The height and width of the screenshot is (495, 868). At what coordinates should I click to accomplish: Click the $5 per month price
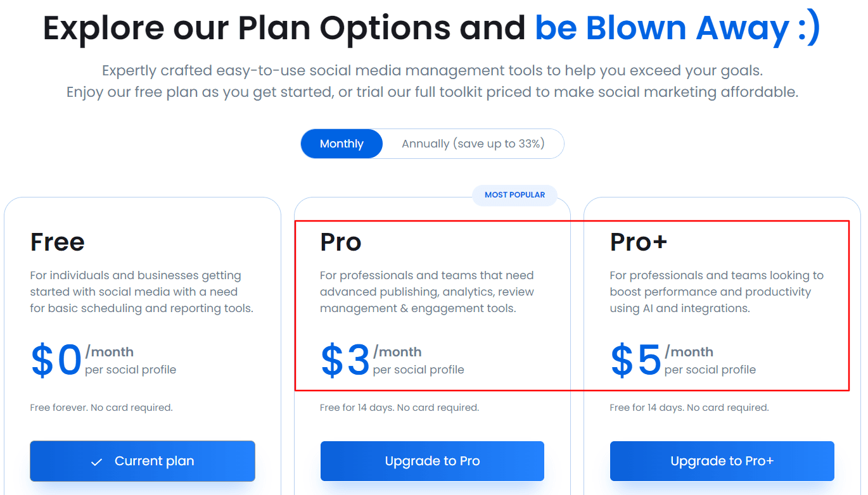[635, 361]
